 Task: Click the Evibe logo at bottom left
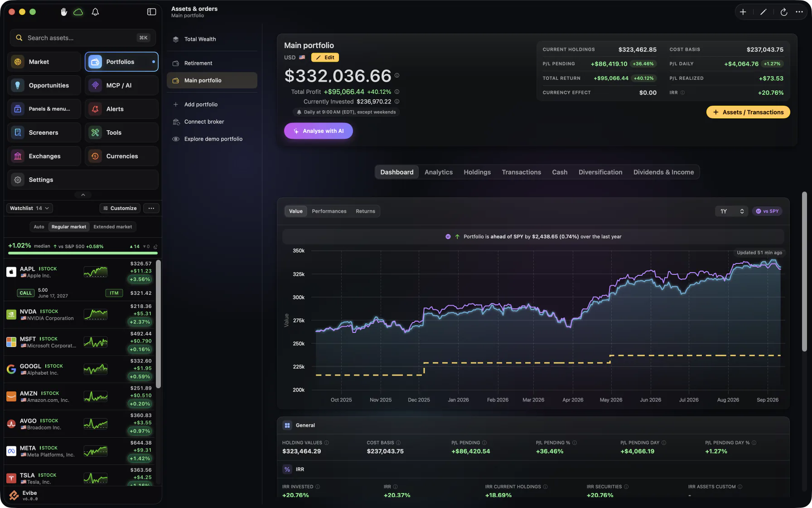coord(14,495)
